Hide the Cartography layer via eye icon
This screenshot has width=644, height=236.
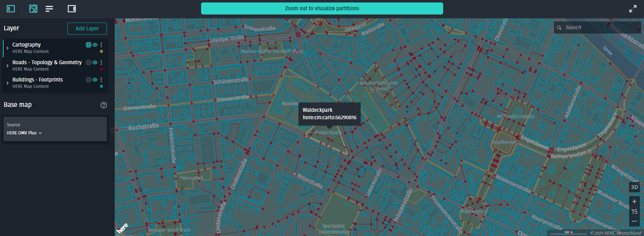pyautogui.click(x=95, y=45)
